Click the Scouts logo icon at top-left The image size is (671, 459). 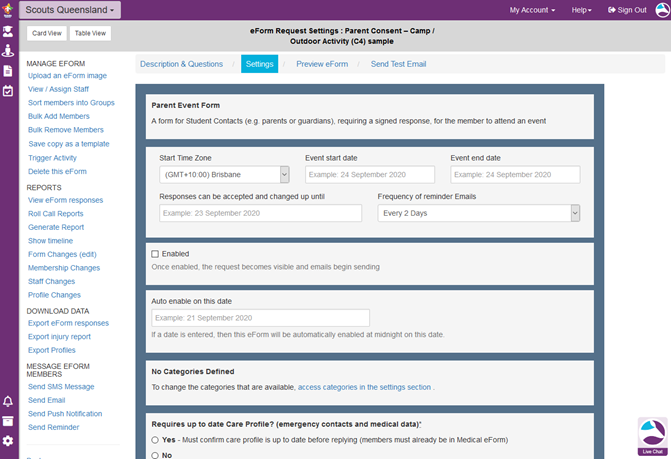click(x=8, y=9)
